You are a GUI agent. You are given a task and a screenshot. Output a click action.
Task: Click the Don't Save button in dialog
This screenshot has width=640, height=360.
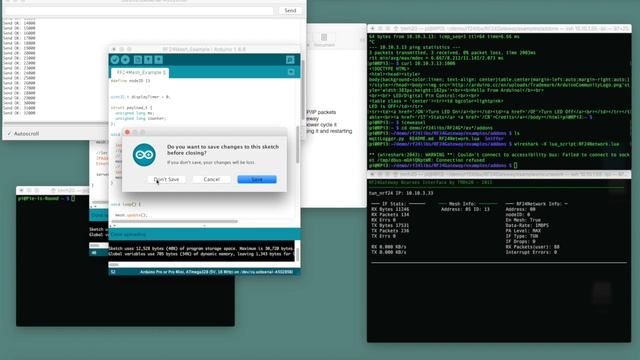point(167,180)
